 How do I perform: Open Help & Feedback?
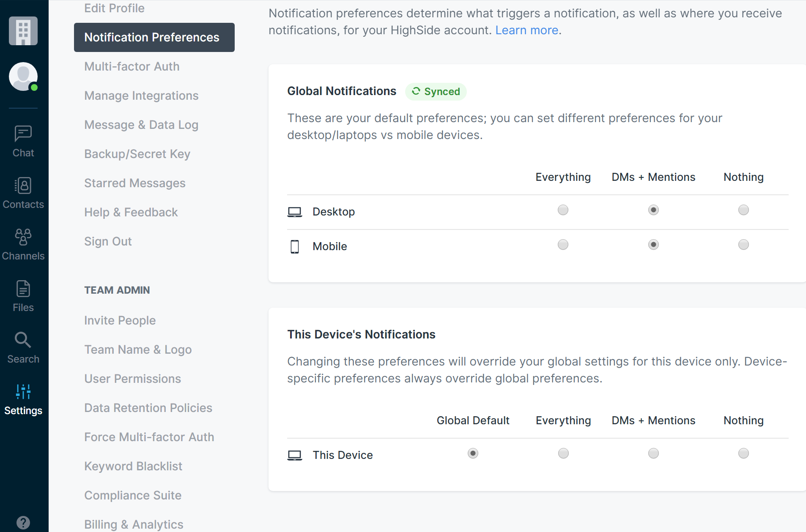tap(131, 212)
